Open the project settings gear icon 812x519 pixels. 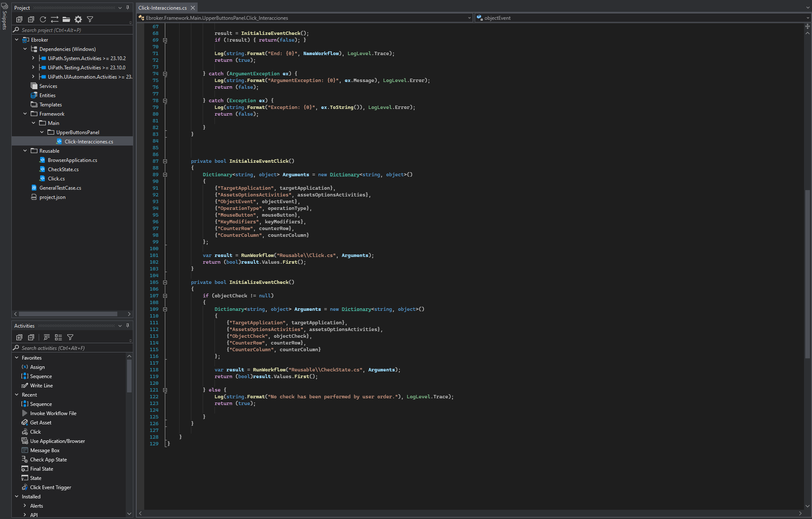(x=78, y=19)
